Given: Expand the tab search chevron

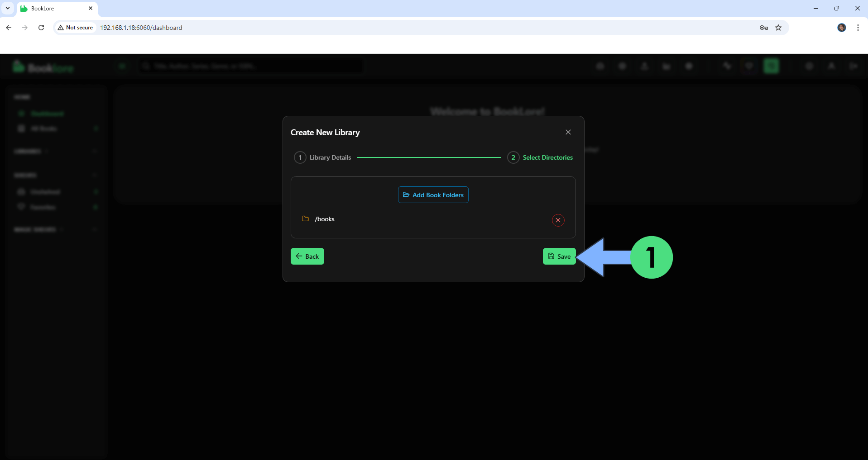Looking at the screenshot, I should (x=8, y=8).
